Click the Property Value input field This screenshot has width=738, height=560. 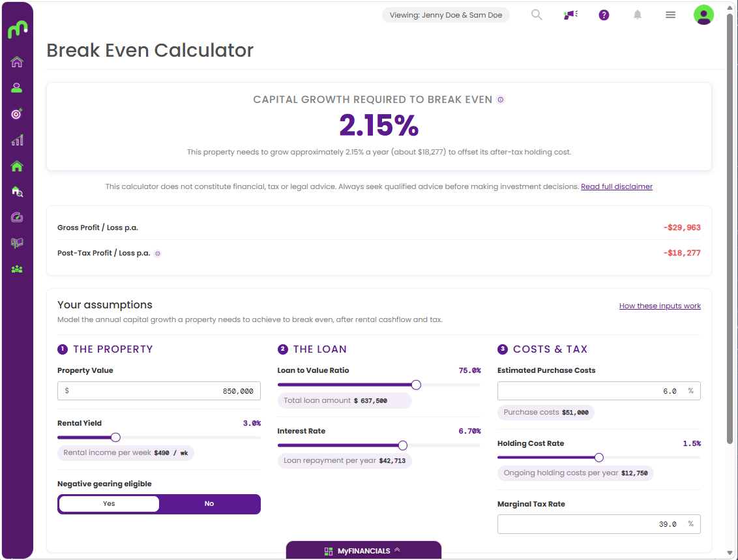click(159, 391)
